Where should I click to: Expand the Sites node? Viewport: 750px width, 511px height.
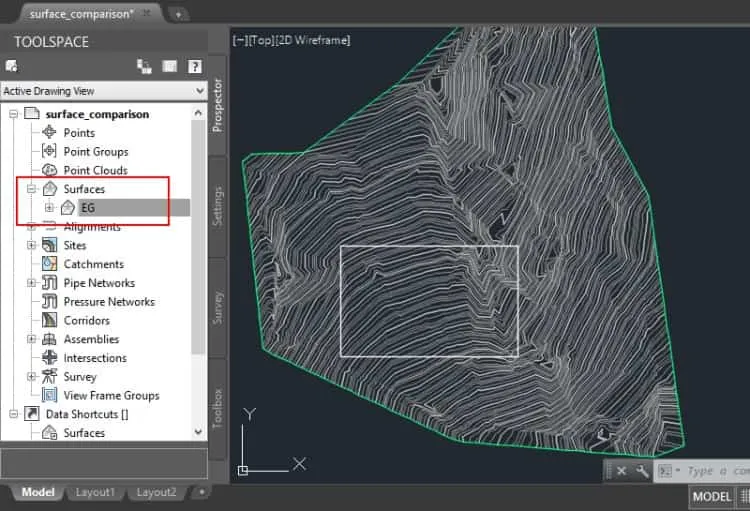click(x=32, y=245)
